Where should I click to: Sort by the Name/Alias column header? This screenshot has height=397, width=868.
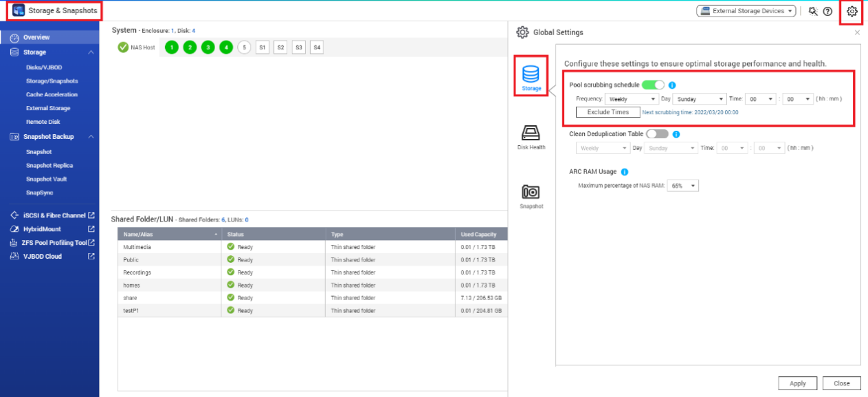click(x=169, y=235)
